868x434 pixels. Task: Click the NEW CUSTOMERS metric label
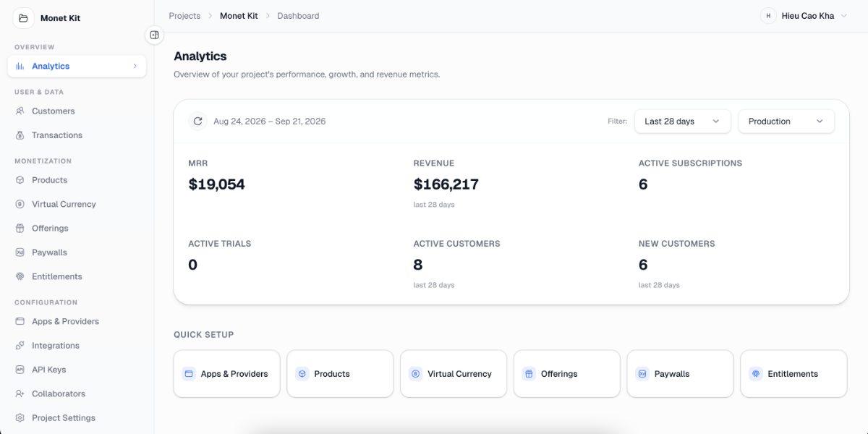click(677, 244)
